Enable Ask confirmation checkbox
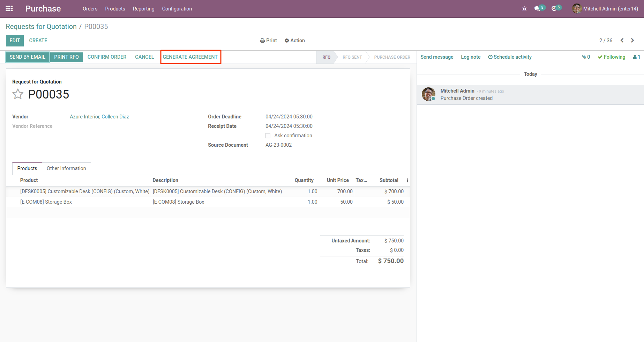Image resolution: width=644 pixels, height=342 pixels. (268, 136)
